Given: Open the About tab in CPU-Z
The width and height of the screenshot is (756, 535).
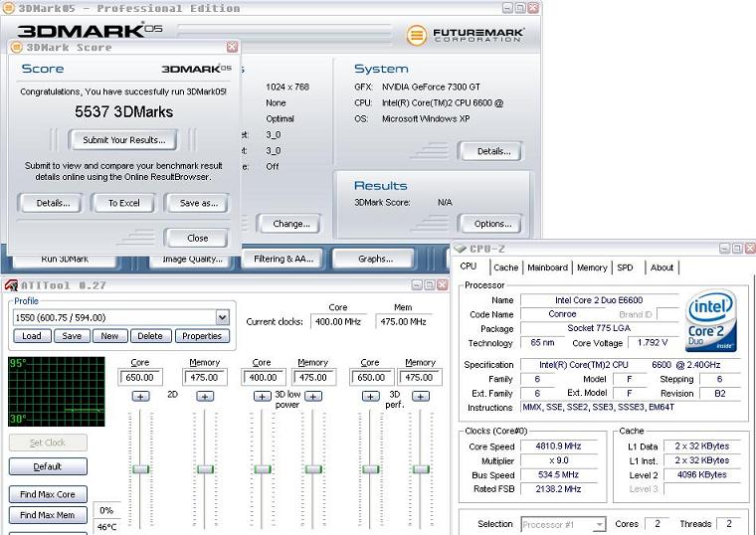Looking at the screenshot, I should (x=661, y=267).
